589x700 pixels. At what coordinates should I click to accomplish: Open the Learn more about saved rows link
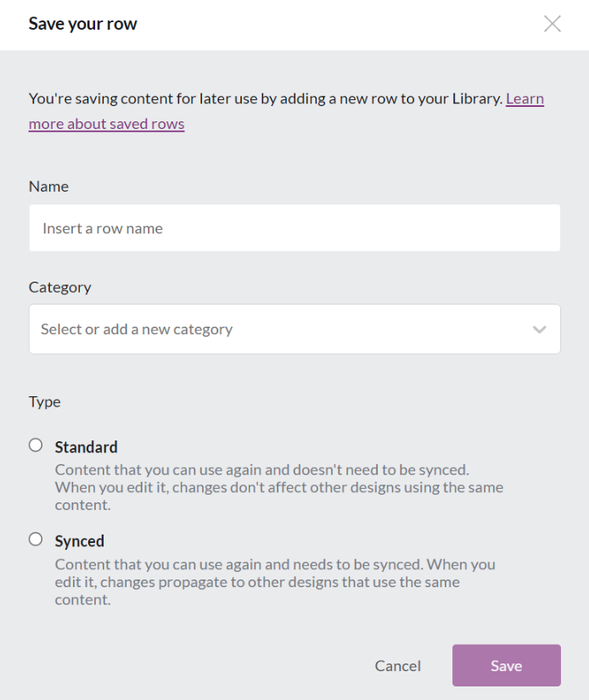106,124
